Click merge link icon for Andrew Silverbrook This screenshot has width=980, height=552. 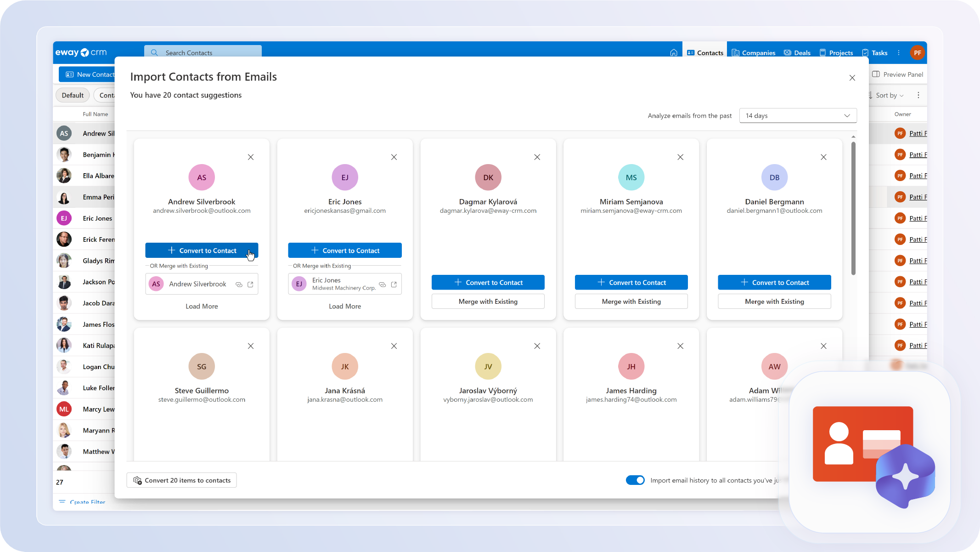(x=239, y=285)
